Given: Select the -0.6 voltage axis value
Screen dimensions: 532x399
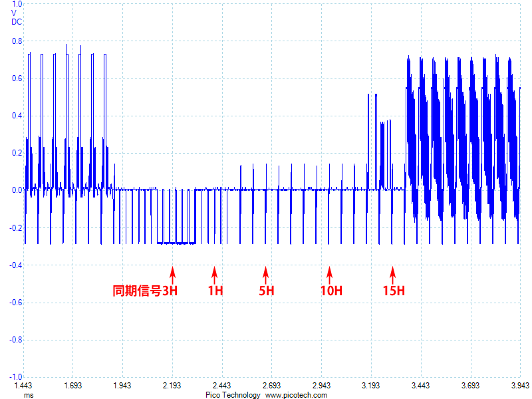Looking at the screenshot, I should (x=16, y=303).
